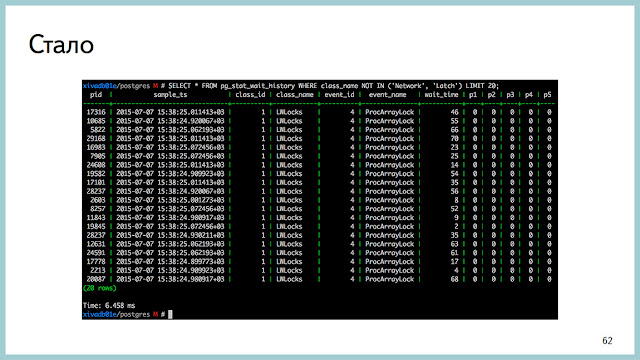This screenshot has width=640, height=360.
Task: Click pid value 19582
Action: point(96,173)
